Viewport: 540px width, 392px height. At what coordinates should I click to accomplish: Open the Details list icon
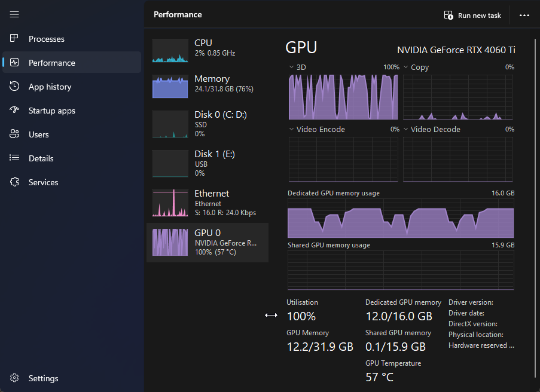coord(15,158)
